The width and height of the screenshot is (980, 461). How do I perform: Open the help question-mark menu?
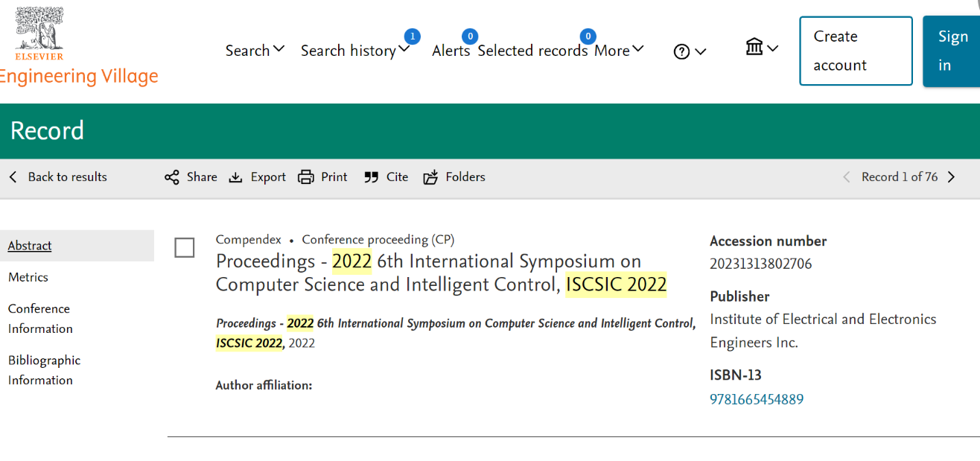pyautogui.click(x=690, y=51)
